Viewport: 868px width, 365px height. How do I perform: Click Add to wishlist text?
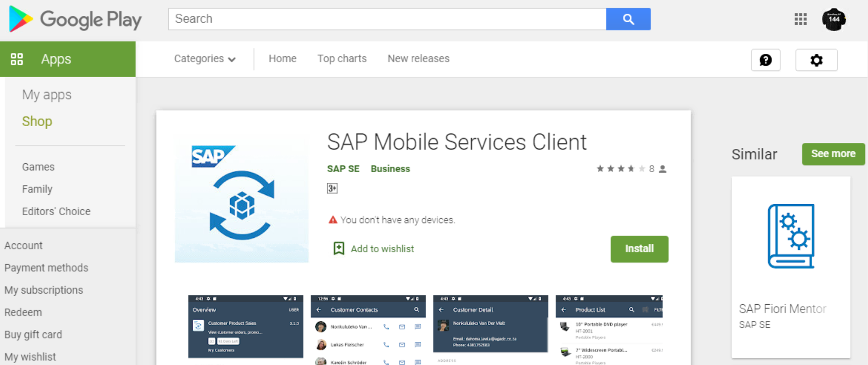(x=383, y=249)
